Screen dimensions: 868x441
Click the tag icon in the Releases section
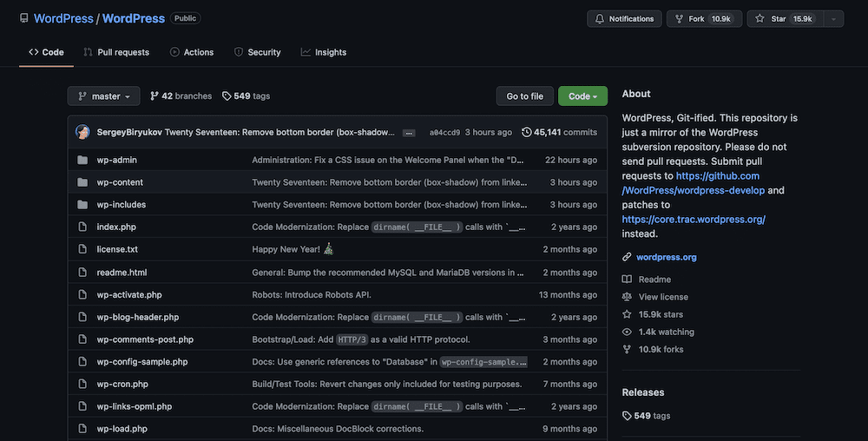coord(627,416)
